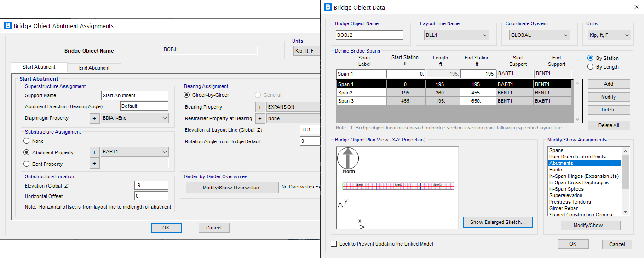Click the plus button beside Bearing Property

(x=261, y=107)
